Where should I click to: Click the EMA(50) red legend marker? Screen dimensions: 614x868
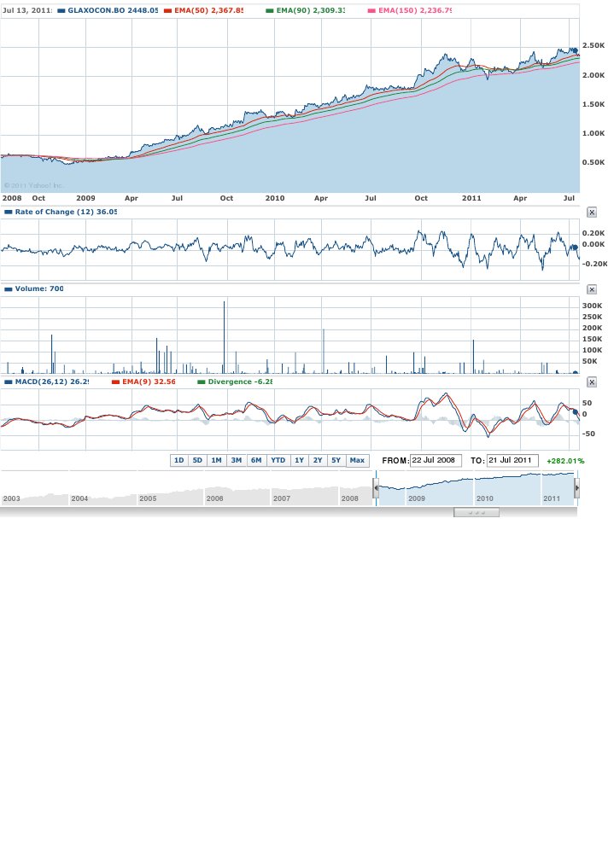coord(167,10)
